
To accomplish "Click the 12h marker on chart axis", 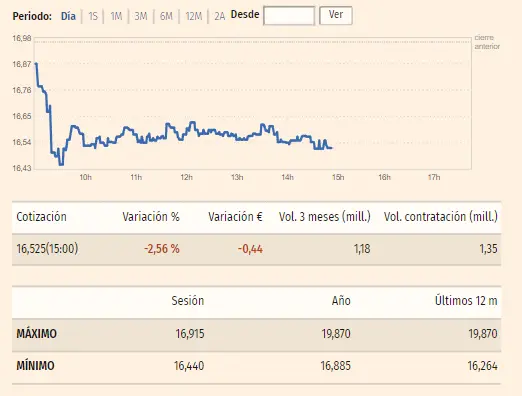I will 186,177.
